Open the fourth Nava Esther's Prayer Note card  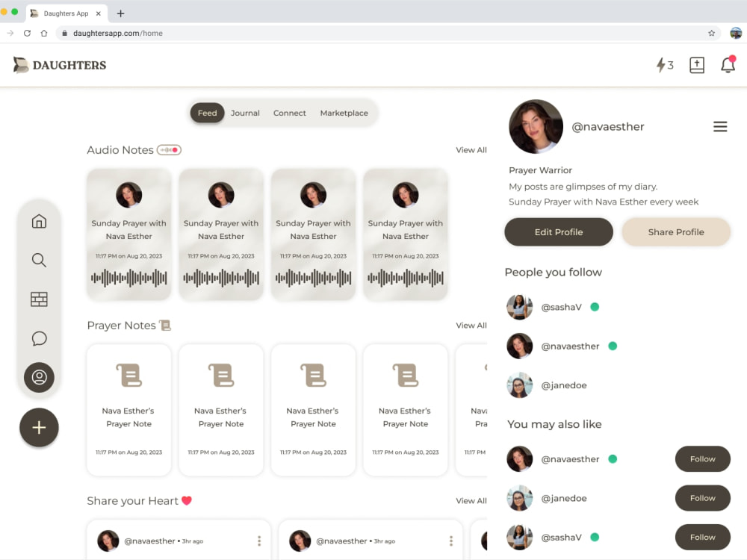pyautogui.click(x=406, y=410)
